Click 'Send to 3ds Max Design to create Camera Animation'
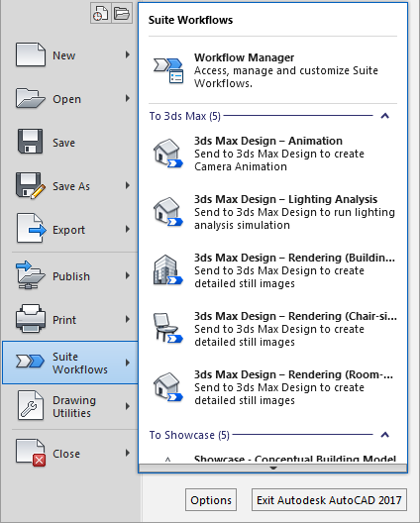 click(279, 160)
